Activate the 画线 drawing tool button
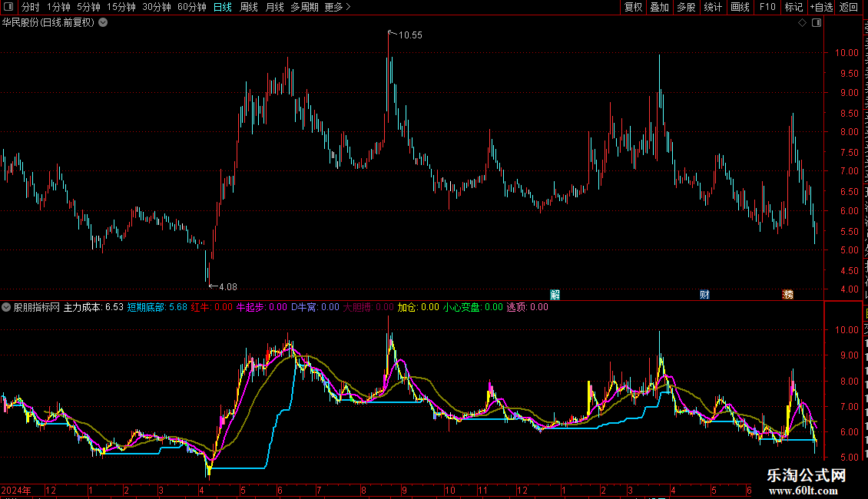The image size is (868, 499). click(x=740, y=7)
